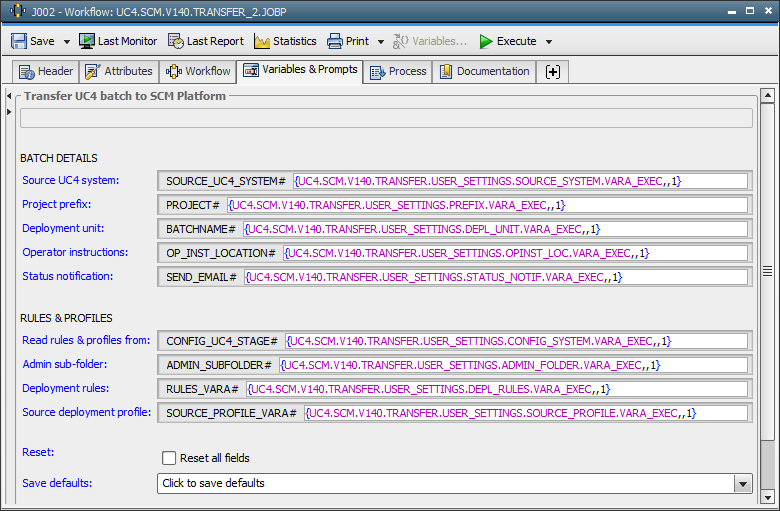This screenshot has height=511, width=780.
Task: Click the RULES & PROFILES heading
Action: (x=66, y=317)
